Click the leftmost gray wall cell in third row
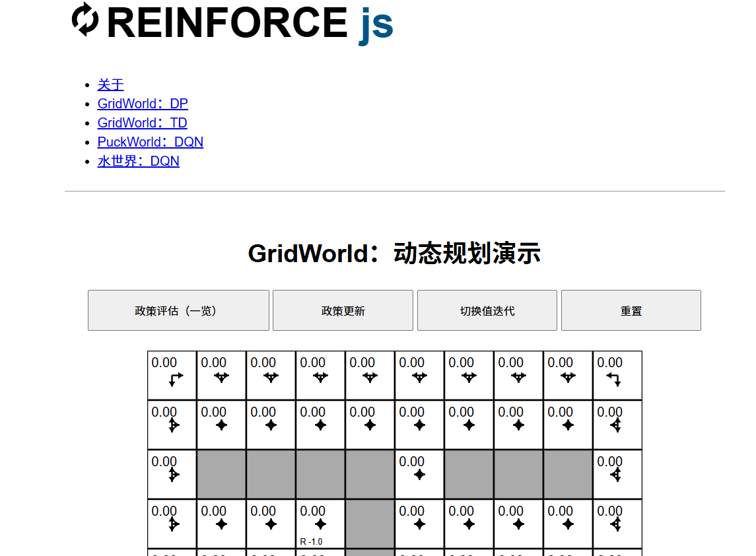This screenshot has width=756, height=556. [x=221, y=474]
